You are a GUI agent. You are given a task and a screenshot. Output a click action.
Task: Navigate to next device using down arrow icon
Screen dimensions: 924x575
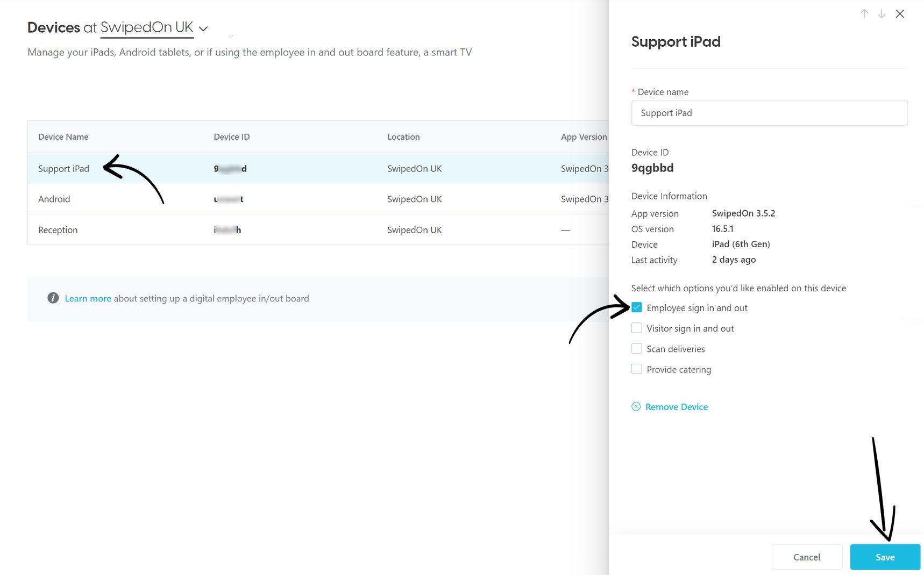click(882, 13)
